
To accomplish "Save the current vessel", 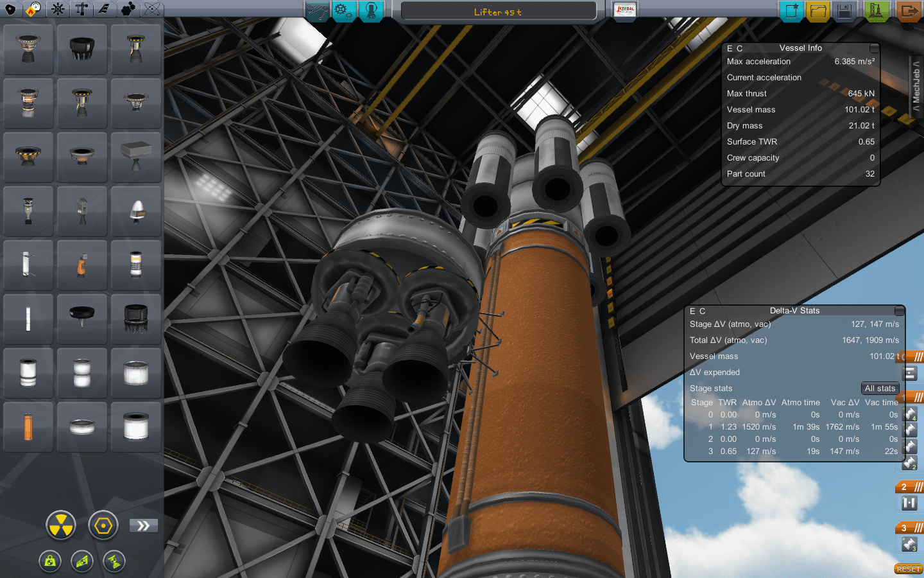I will pos(844,11).
